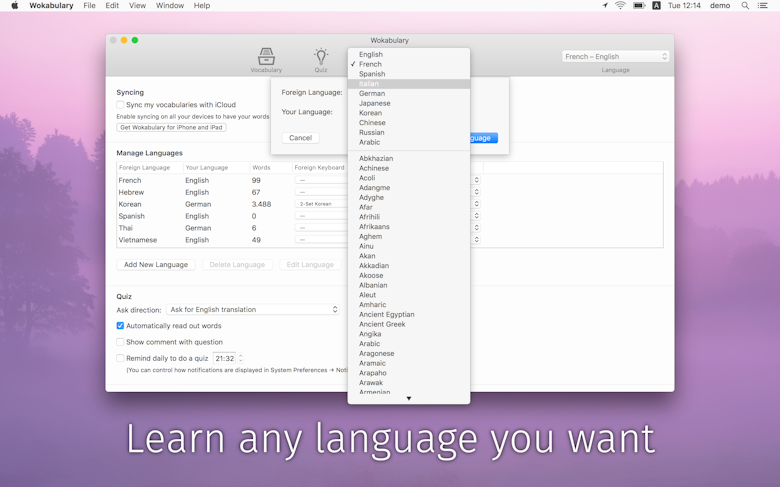The image size is (780, 487).
Task: Open Foreign Keyboard dropdown for Vietnamese row
Action: pos(321,240)
